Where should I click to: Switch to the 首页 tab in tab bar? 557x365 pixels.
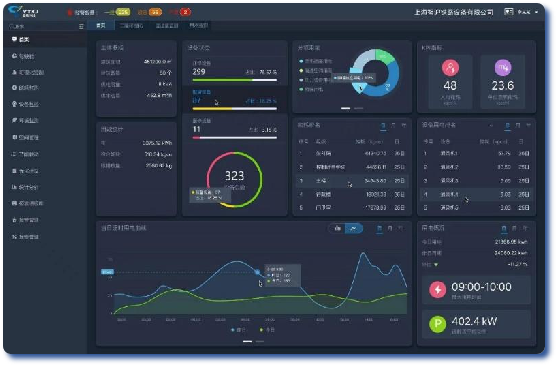101,26
